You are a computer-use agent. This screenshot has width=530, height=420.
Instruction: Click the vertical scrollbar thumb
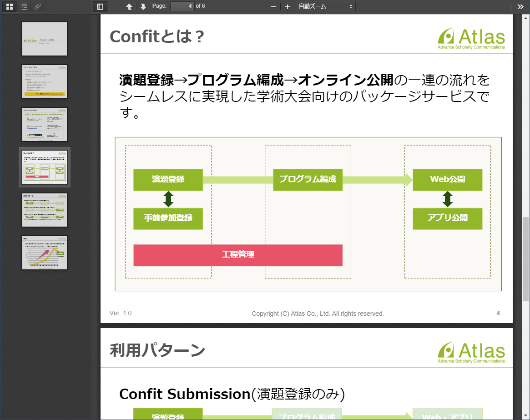[525, 258]
